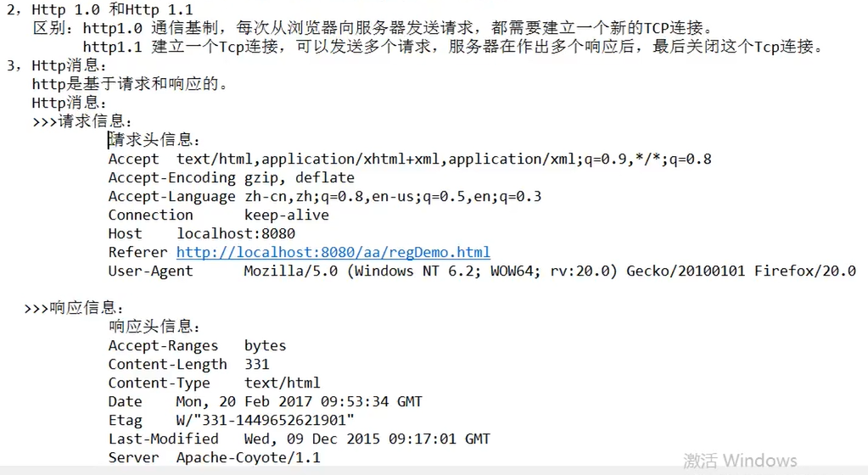Place cursor before '请求头信息' heading
868x475 pixels.
[x=109, y=140]
